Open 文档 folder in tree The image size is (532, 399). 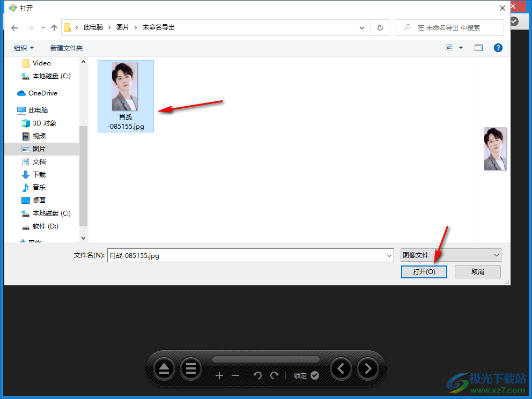coord(34,162)
